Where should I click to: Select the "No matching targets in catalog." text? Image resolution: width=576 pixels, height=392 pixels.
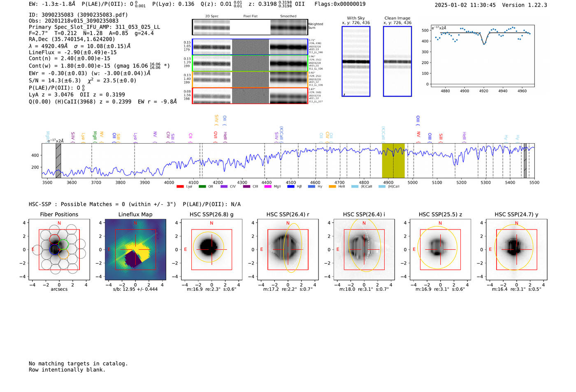[x=78, y=364]
